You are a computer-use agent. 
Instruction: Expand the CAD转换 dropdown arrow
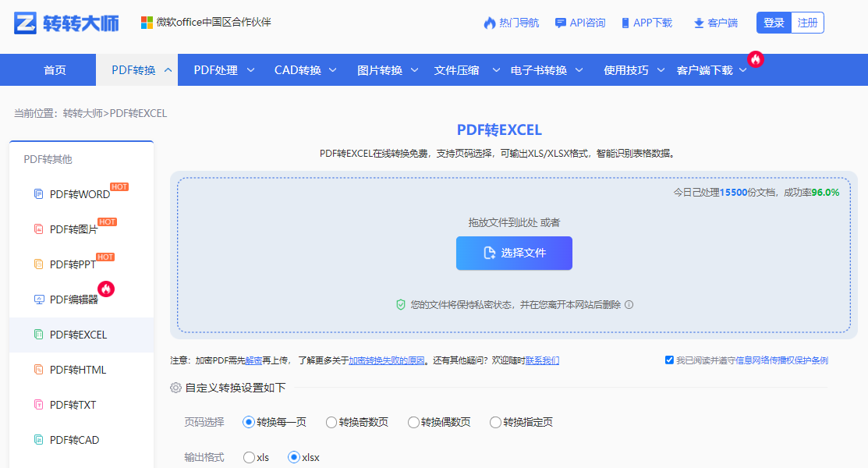point(333,70)
